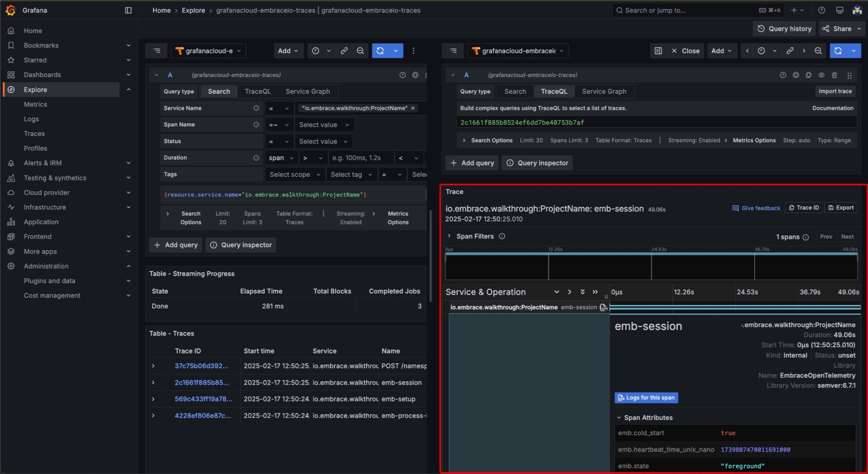
Task: Open Explore in sidebar
Action: [61, 90]
